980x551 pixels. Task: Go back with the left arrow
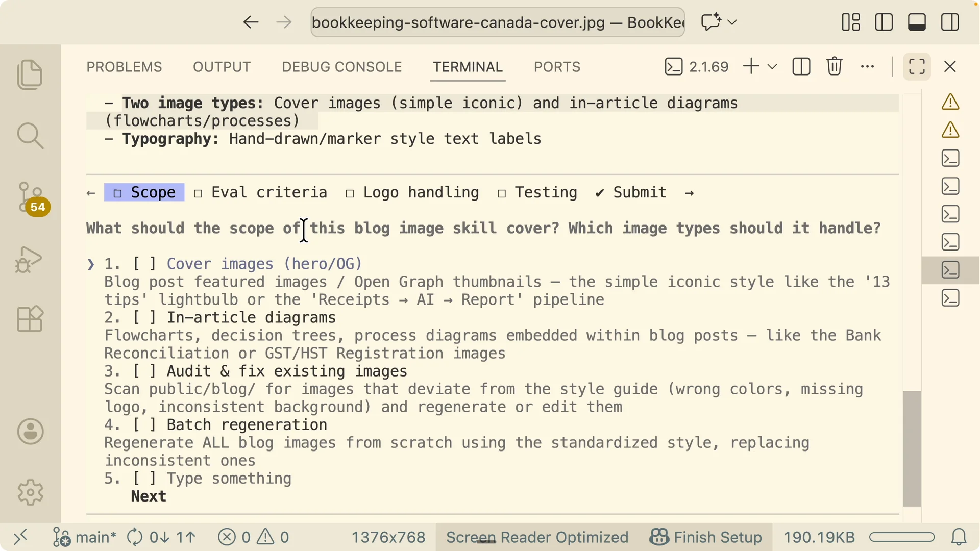251,22
